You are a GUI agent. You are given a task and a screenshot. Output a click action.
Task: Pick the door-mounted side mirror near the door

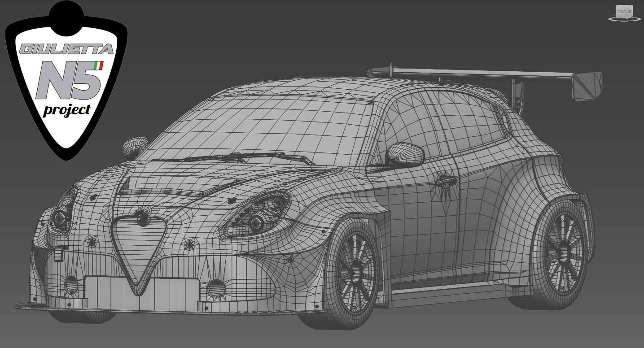tap(404, 154)
